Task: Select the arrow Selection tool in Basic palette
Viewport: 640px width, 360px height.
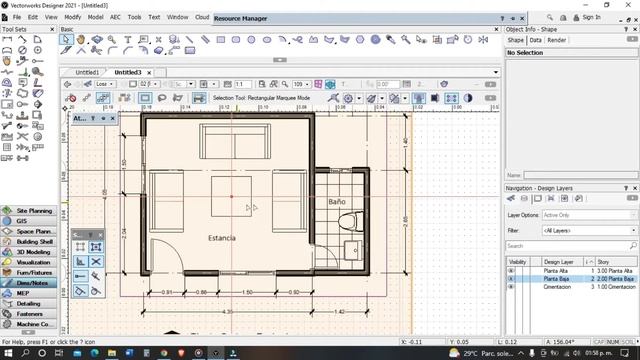Action: coord(66,40)
